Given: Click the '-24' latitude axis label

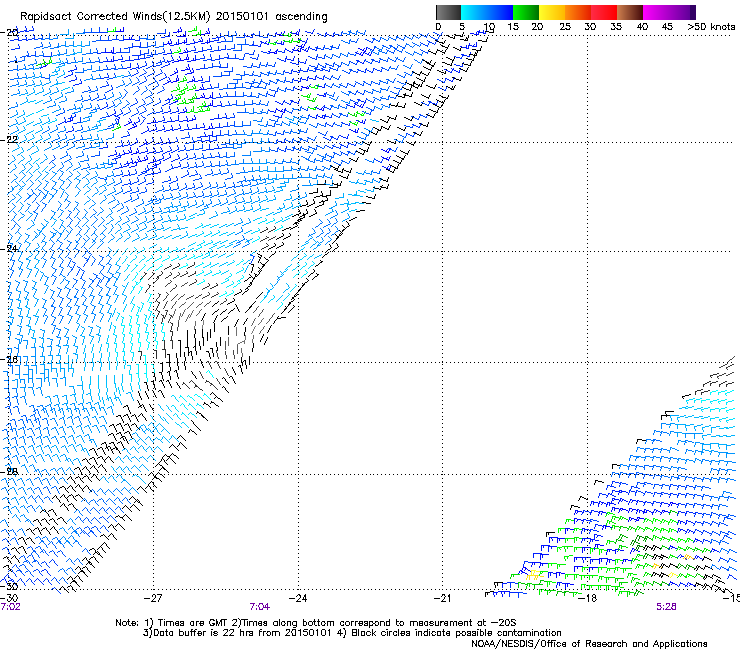Looking at the screenshot, I should click(x=9, y=248).
